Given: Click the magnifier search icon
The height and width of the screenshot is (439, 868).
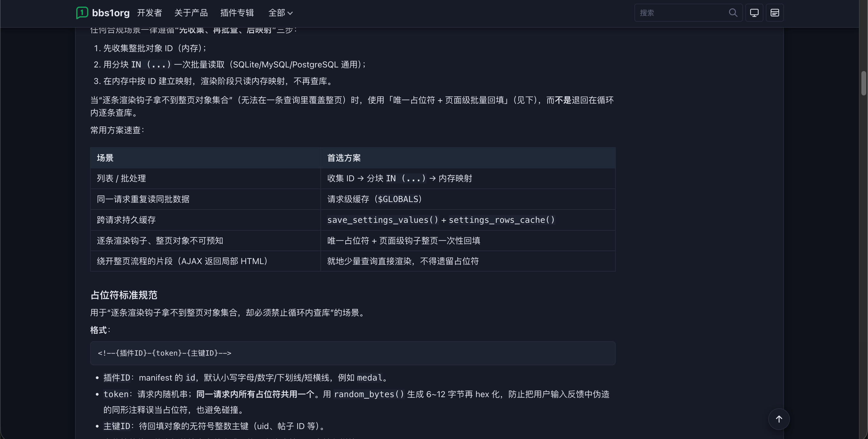Looking at the screenshot, I should (733, 13).
